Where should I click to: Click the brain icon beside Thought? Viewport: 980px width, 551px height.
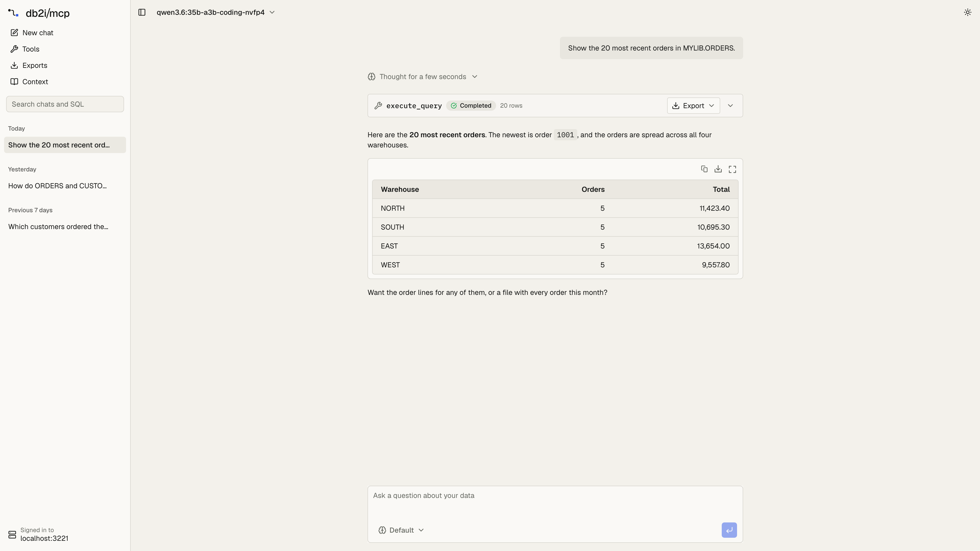coord(372,77)
